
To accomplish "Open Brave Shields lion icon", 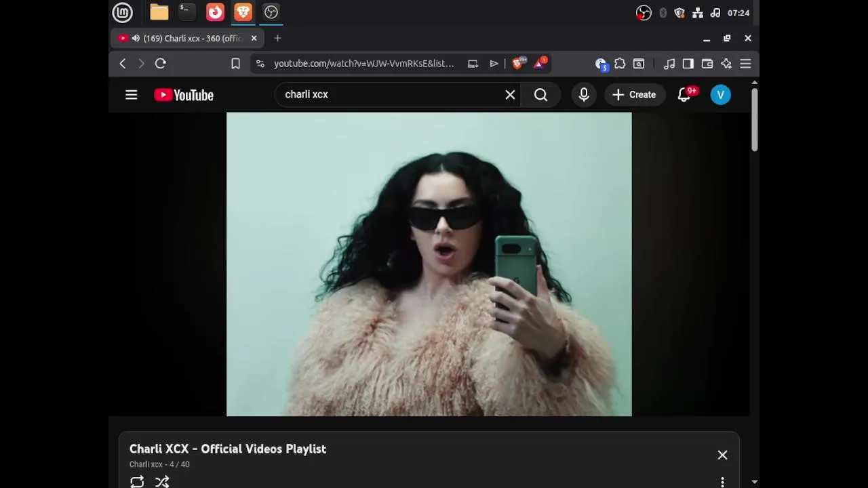I will click(x=519, y=63).
